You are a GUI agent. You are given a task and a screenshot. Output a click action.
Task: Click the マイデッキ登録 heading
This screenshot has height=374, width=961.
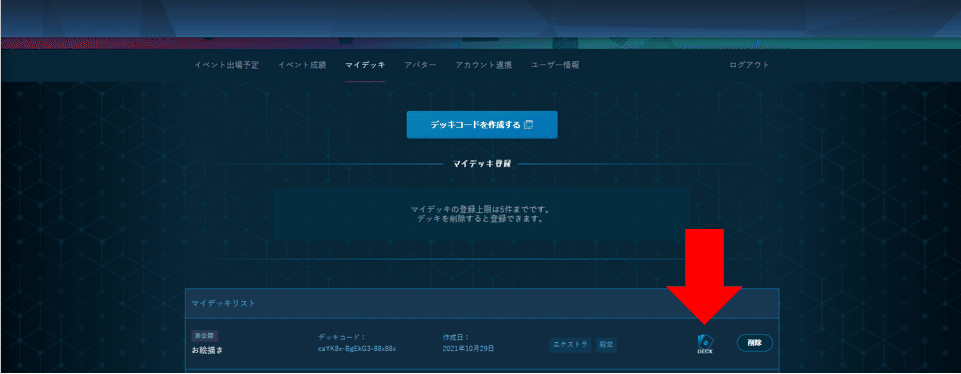[x=482, y=164]
